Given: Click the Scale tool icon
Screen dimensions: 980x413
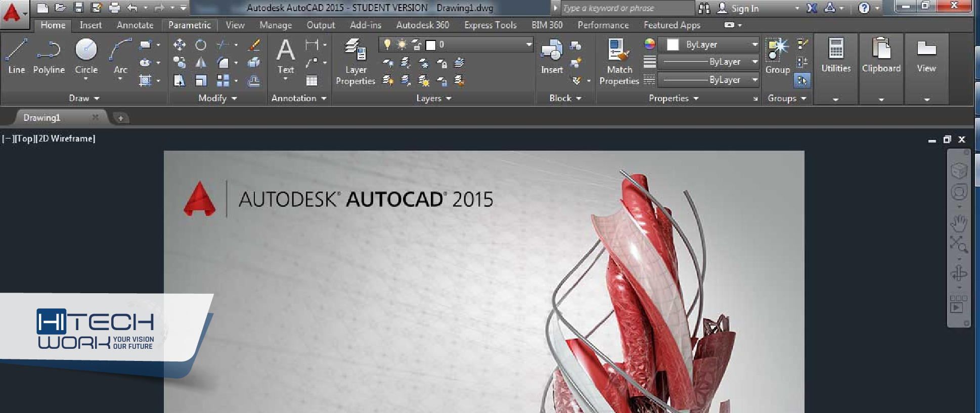Looking at the screenshot, I should click(201, 80).
